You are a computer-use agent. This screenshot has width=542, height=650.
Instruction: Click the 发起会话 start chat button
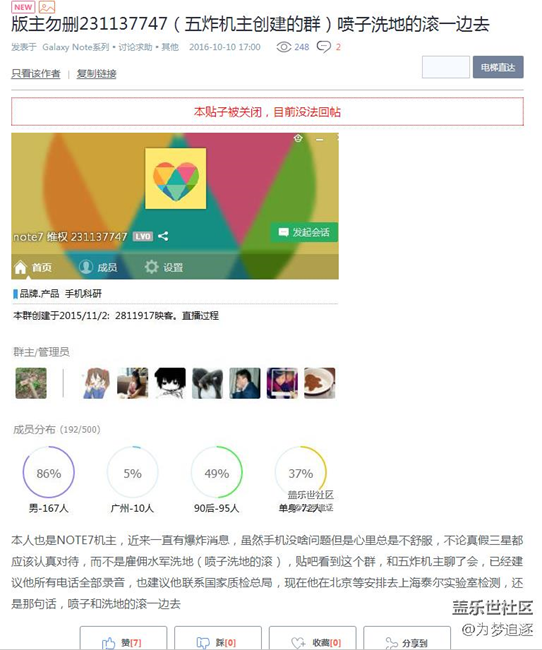[x=304, y=232]
